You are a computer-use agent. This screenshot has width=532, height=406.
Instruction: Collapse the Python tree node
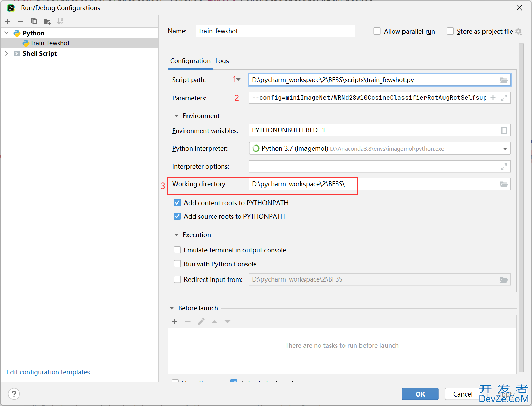(x=6, y=33)
